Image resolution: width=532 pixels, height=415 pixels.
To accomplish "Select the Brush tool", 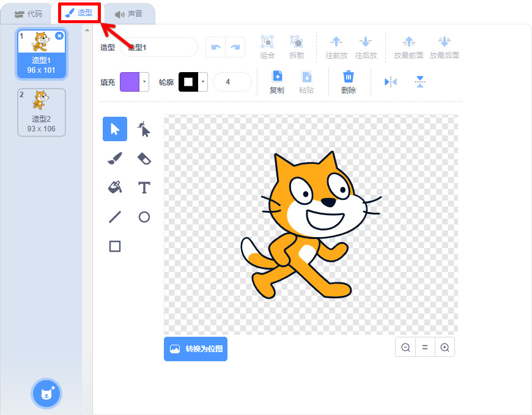I will tap(115, 158).
